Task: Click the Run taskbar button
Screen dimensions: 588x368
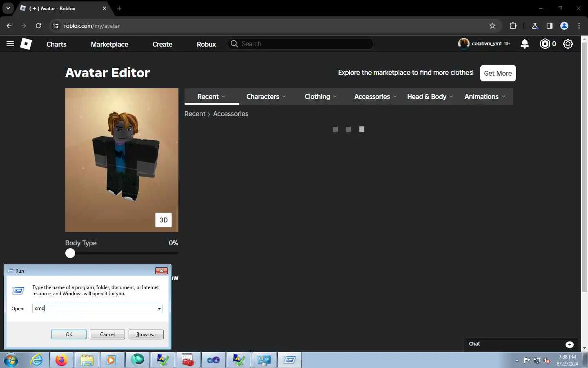Action: coord(290,360)
